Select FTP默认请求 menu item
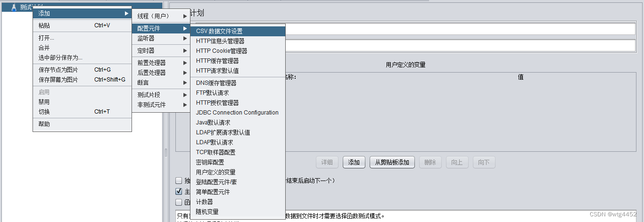 pos(238,93)
